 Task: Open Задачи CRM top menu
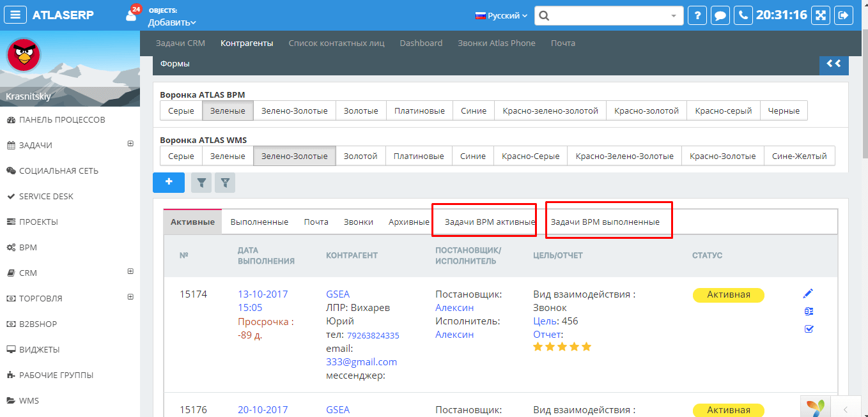(180, 43)
